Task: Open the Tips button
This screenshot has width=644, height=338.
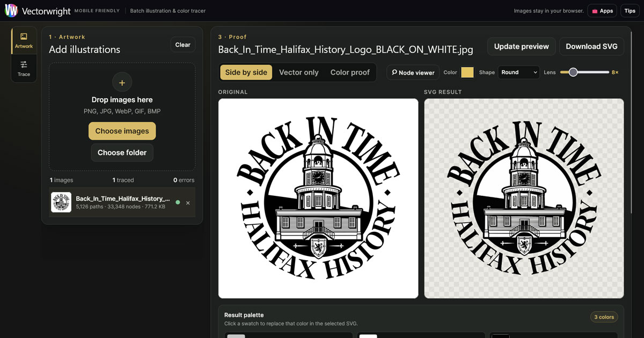Action: [630, 11]
